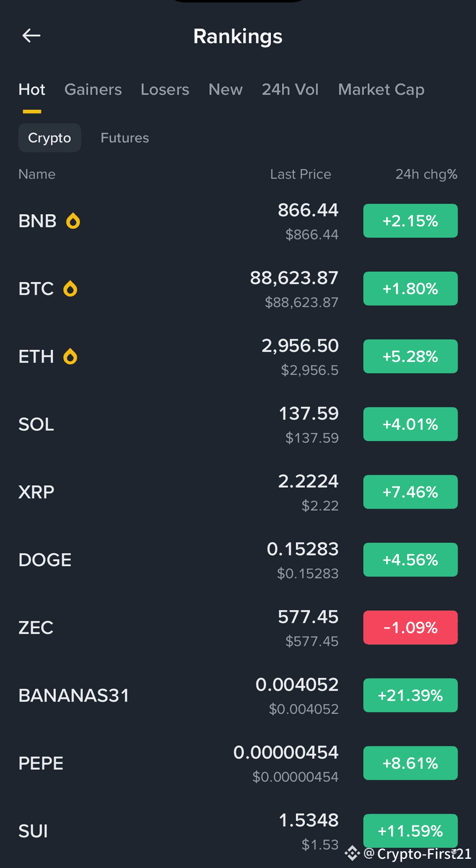Sort by the 24h chg% column
This screenshot has width=476, height=868.
(426, 174)
